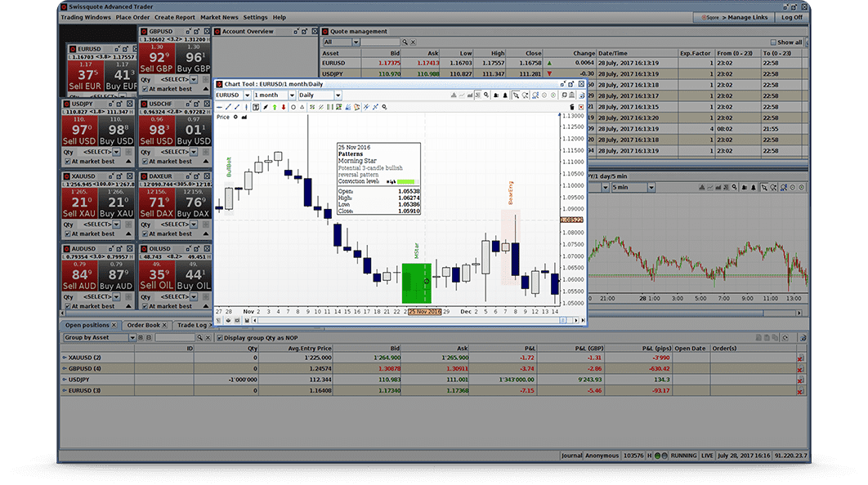Click the pointer tool in background 5 min chart
The height and width of the screenshot is (485, 868).
pos(764,188)
